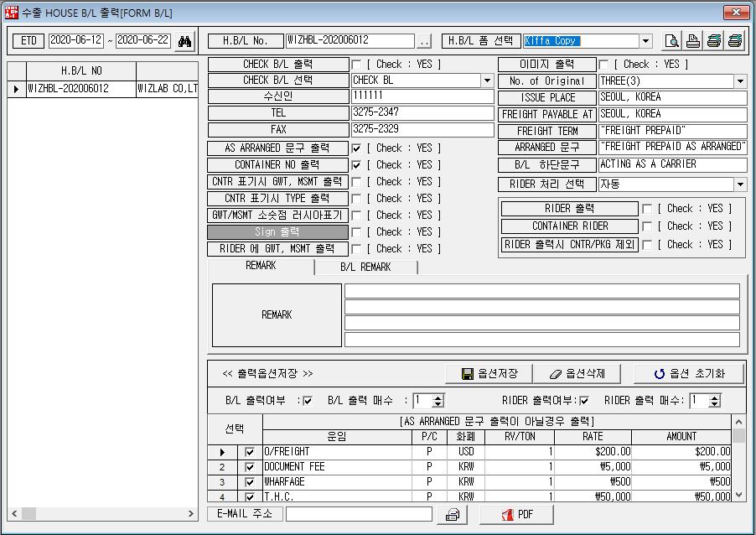Screen dimensions: 756x535
Task: Click the FREIGHT PAYABLE AT field
Action: tap(672, 114)
